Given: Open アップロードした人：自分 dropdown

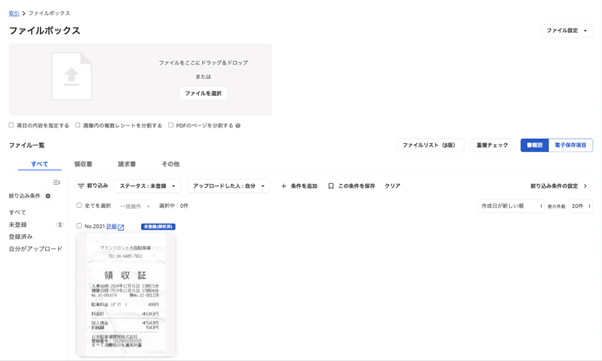Looking at the screenshot, I should point(228,186).
